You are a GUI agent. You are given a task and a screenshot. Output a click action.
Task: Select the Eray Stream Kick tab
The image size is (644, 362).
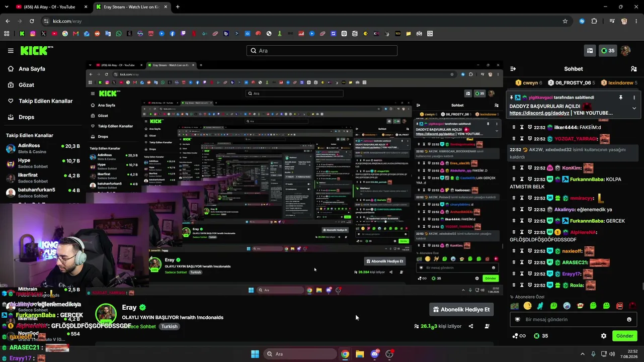pyautogui.click(x=131, y=7)
